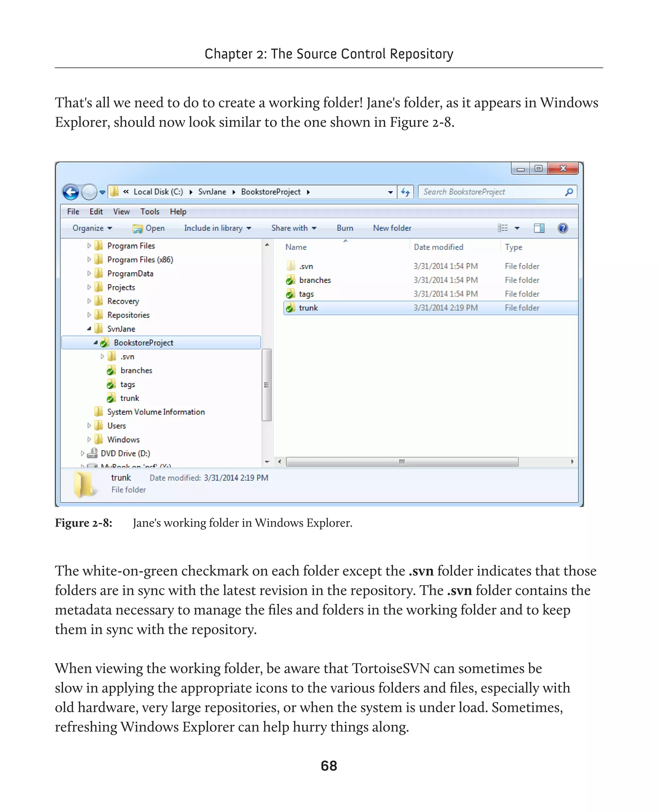This screenshot has height=812, width=658.
Task: Click the Search BookstoreProject input field
Action: (x=497, y=192)
